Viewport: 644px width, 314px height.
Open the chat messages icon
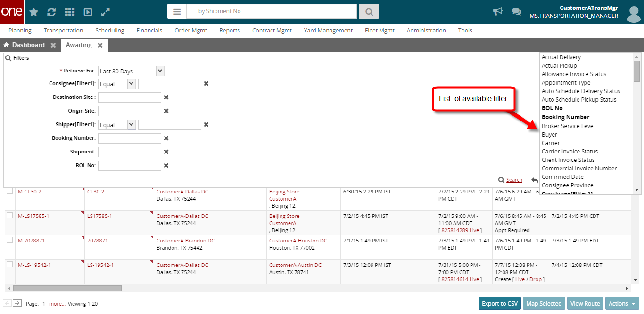pyautogui.click(x=516, y=12)
